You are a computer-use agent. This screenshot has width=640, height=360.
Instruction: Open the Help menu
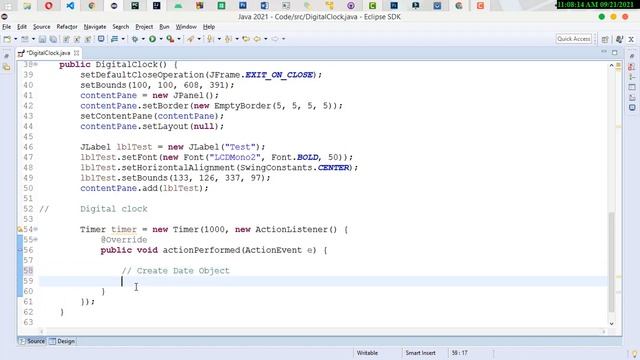209,27
